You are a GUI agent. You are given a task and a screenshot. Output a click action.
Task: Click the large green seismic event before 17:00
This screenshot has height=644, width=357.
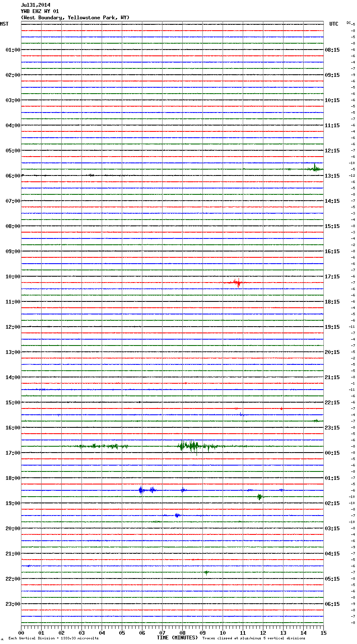pyautogui.click(x=197, y=446)
